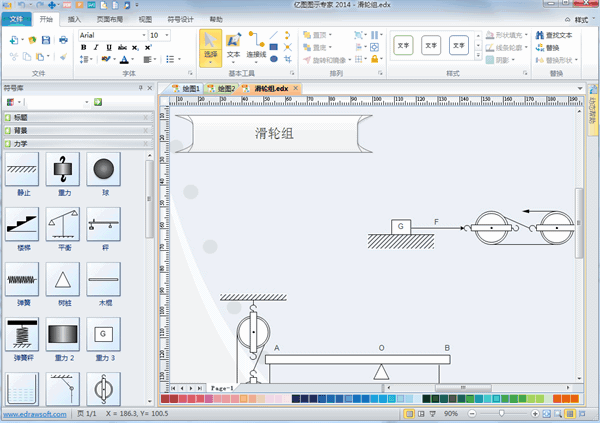Pick the 重力 3 block symbol

tap(104, 334)
